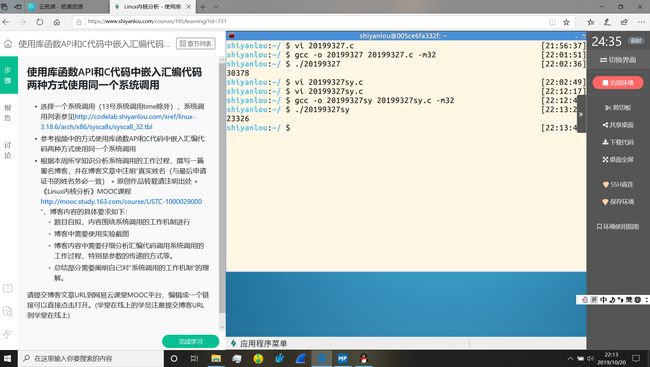
Task: Click SSH直连 option
Action: pyautogui.click(x=618, y=185)
